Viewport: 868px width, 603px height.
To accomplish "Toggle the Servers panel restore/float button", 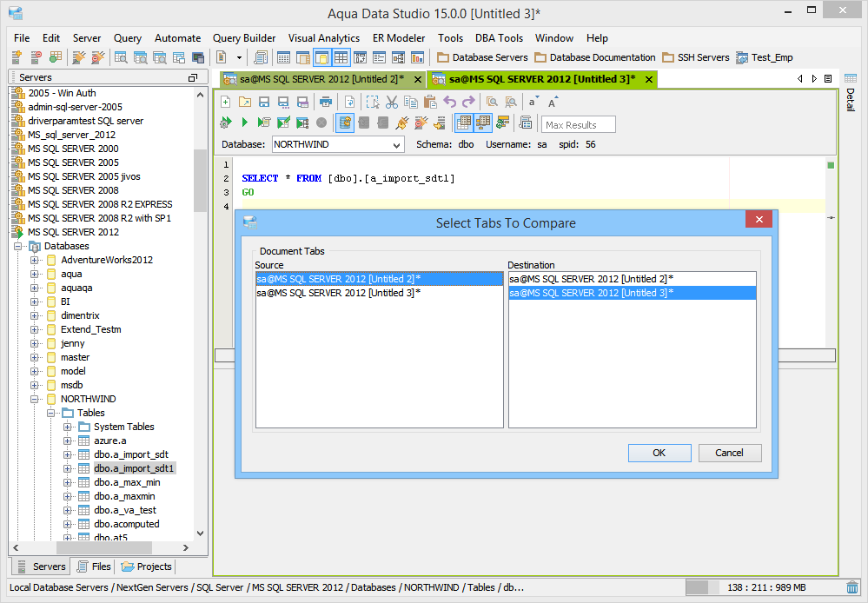I will tap(193, 77).
